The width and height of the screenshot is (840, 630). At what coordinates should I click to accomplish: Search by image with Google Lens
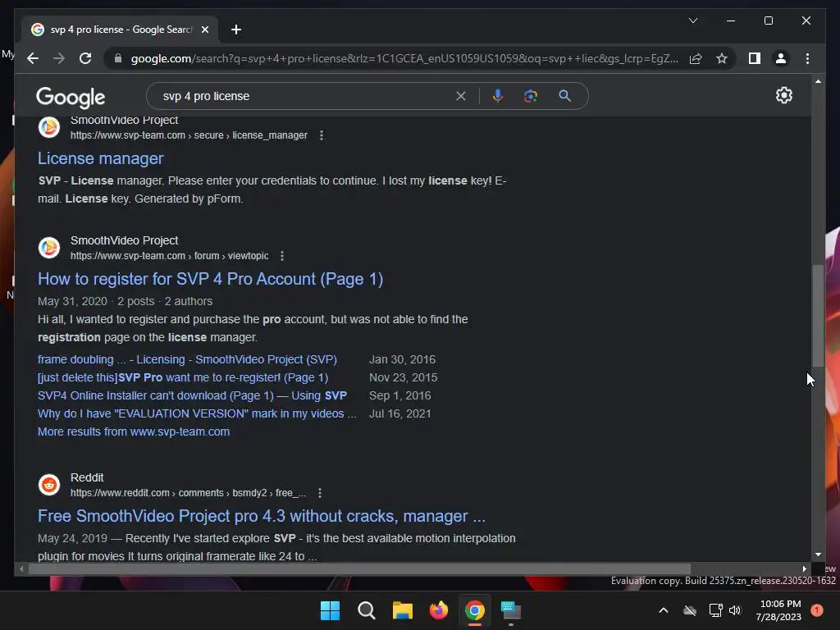click(531, 96)
